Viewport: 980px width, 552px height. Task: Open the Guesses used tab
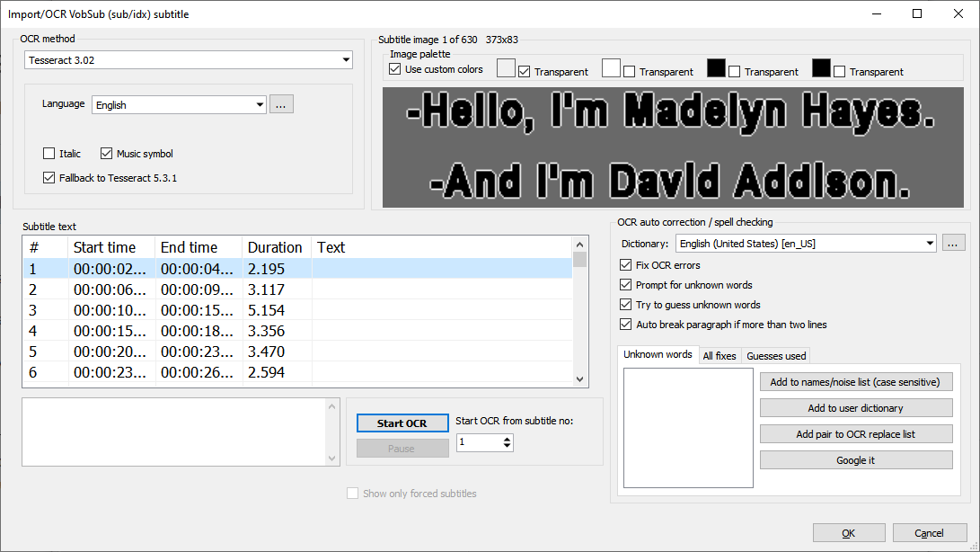(x=775, y=354)
